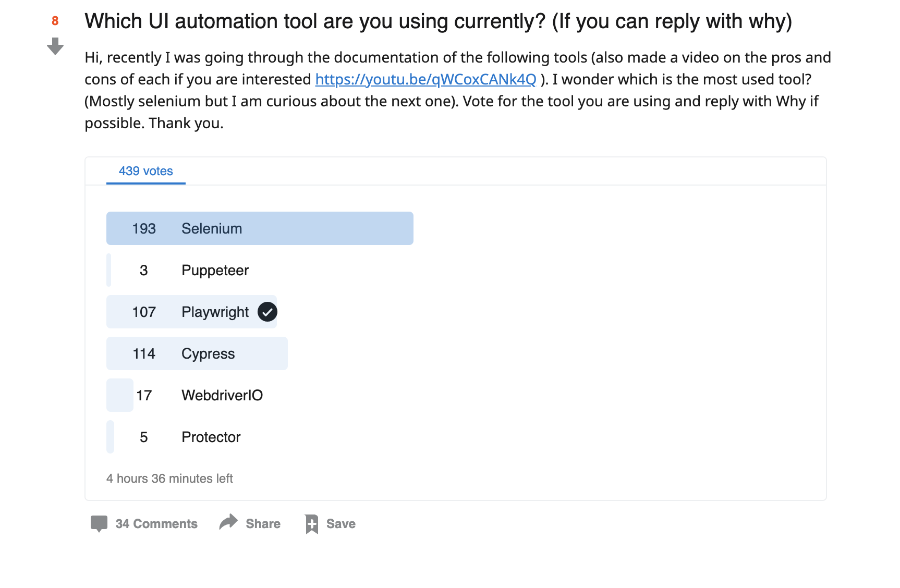This screenshot has width=900, height=588.
Task: Click the downvote arrow icon
Action: point(55,46)
